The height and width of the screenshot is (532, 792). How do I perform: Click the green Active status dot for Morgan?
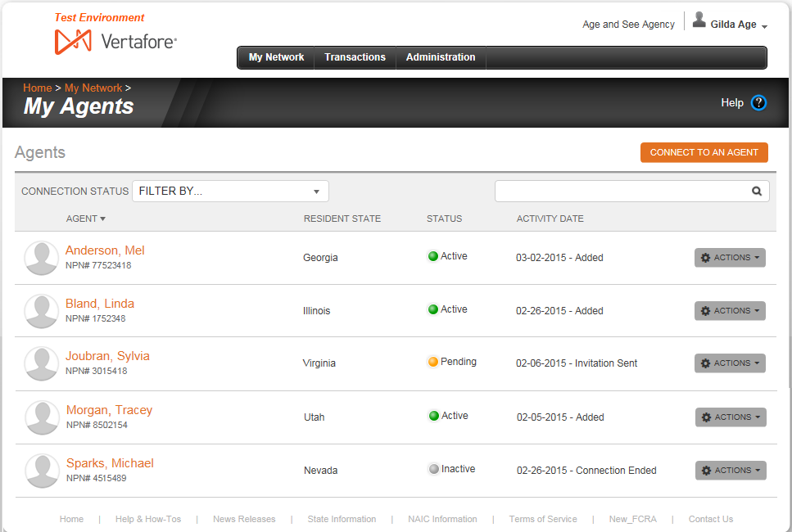(432, 414)
